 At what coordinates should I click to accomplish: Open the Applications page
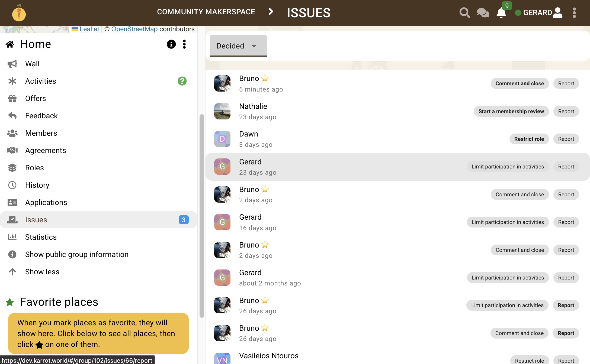46,202
